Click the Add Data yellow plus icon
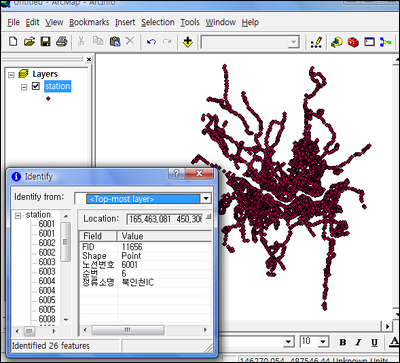This screenshot has width=400, height=363. click(x=188, y=42)
